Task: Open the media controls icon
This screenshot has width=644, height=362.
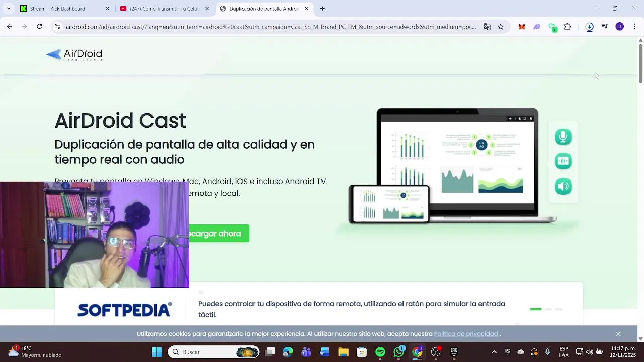Action: coord(605,27)
